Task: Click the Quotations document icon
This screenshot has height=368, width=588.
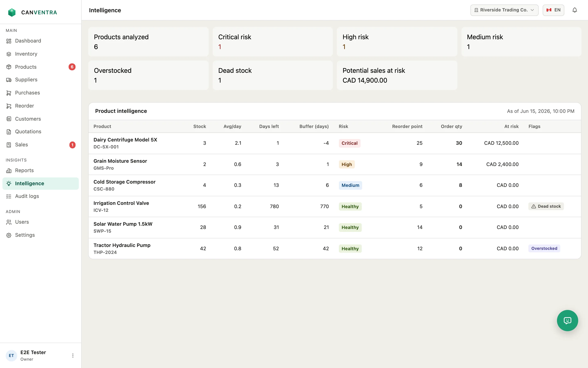Action: click(9, 132)
